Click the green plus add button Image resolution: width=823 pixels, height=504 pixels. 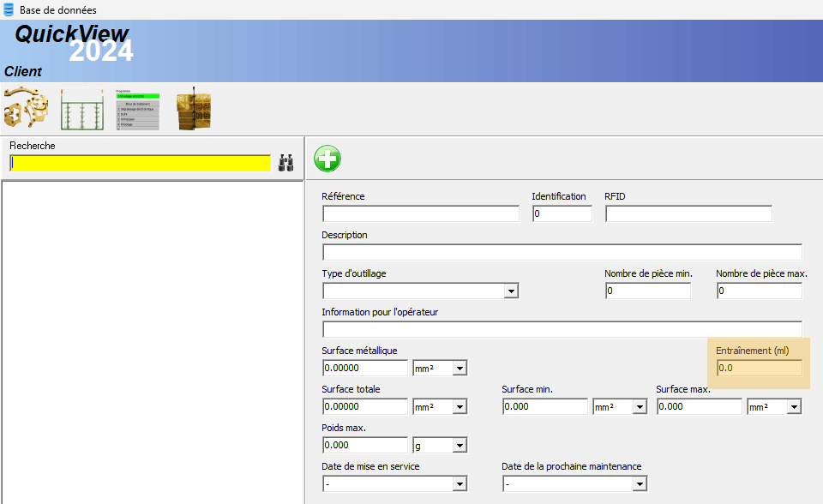tap(327, 159)
